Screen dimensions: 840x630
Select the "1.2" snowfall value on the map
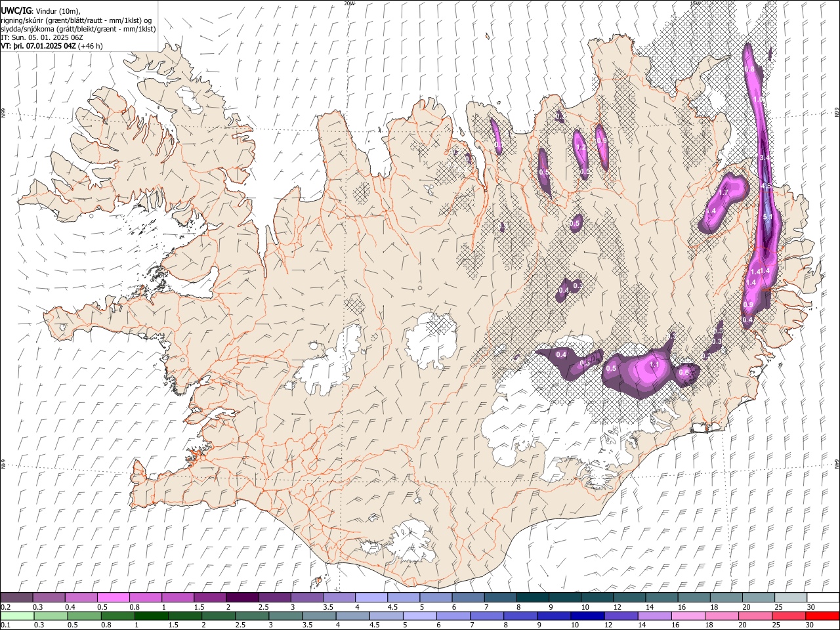[x=580, y=148]
